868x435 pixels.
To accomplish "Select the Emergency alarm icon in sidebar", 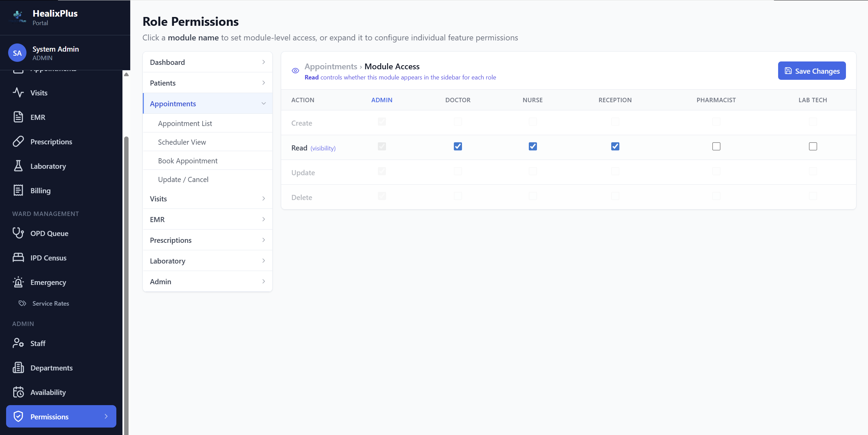I will click(18, 282).
